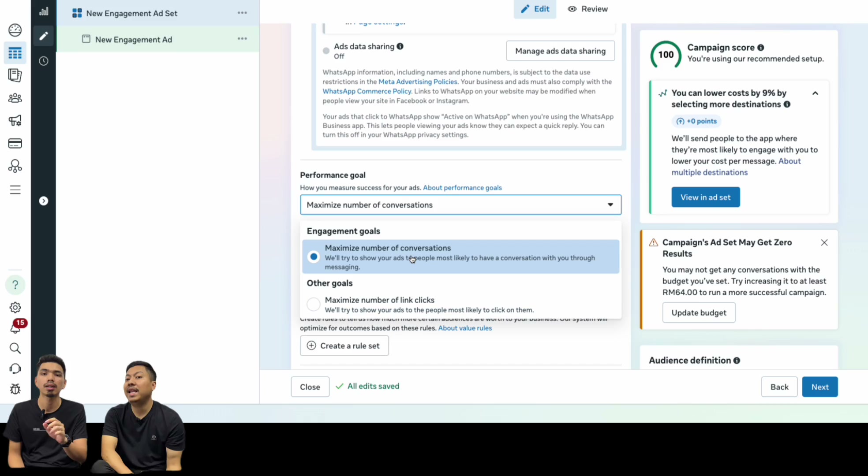Screen dimensions: 868x476
Task: Click the bar chart icon at the sidebar top
Action: [x=43, y=11]
